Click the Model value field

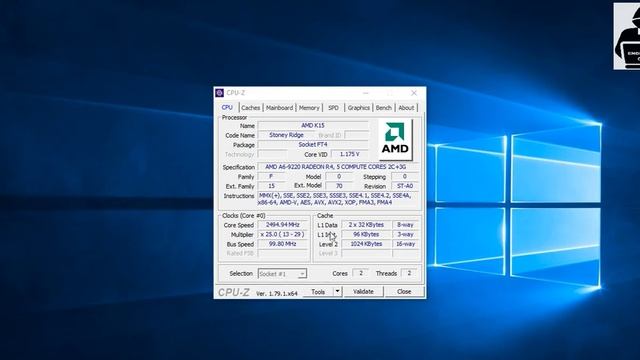click(x=339, y=176)
